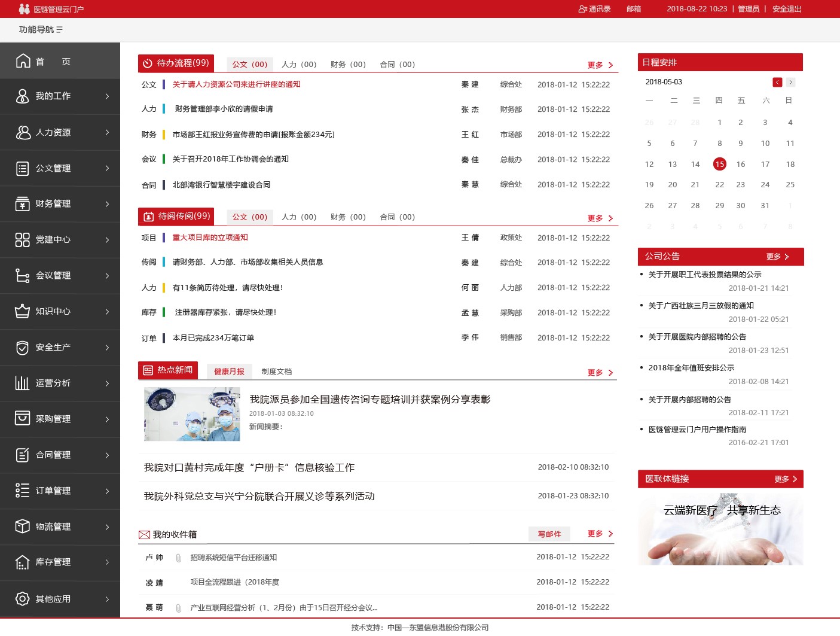This screenshot has height=636, width=840.
Task: Select date 22 in calendar
Action: (x=719, y=185)
